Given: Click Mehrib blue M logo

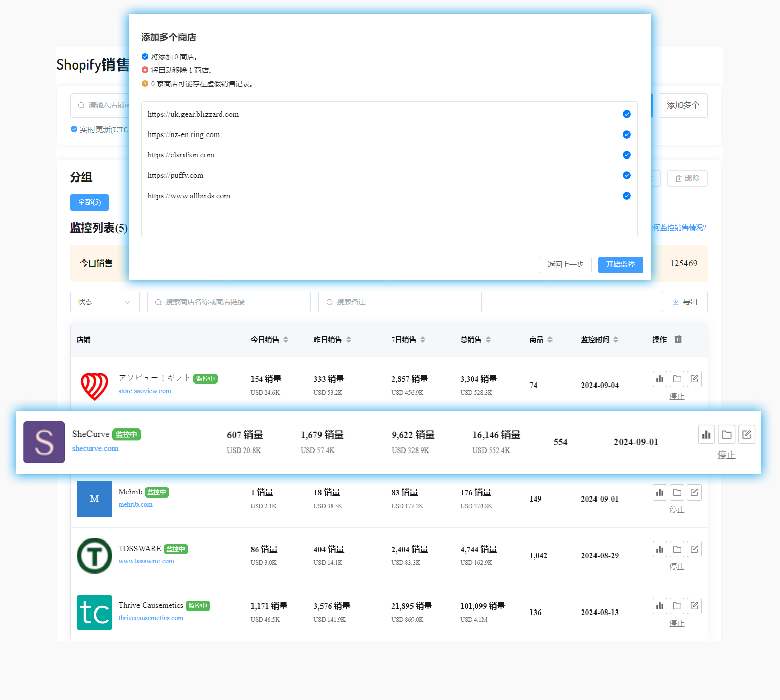Looking at the screenshot, I should pyautogui.click(x=95, y=499).
